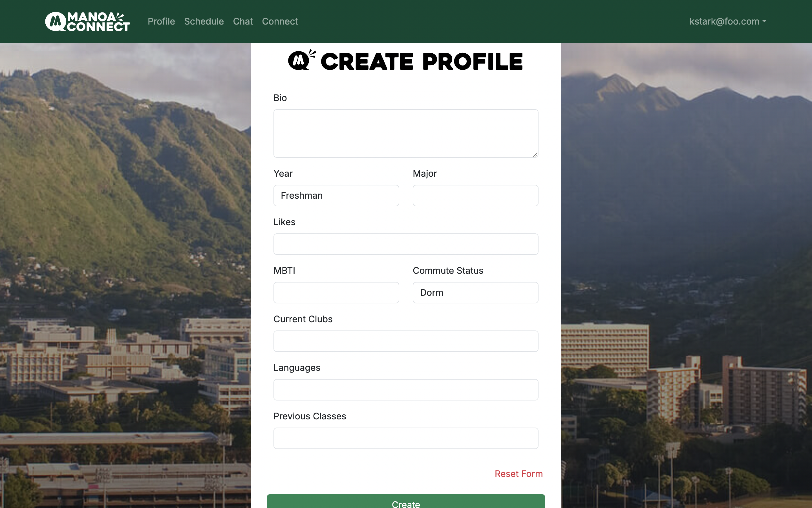Open the Profile nav link
Image resolution: width=812 pixels, height=508 pixels.
click(x=161, y=21)
